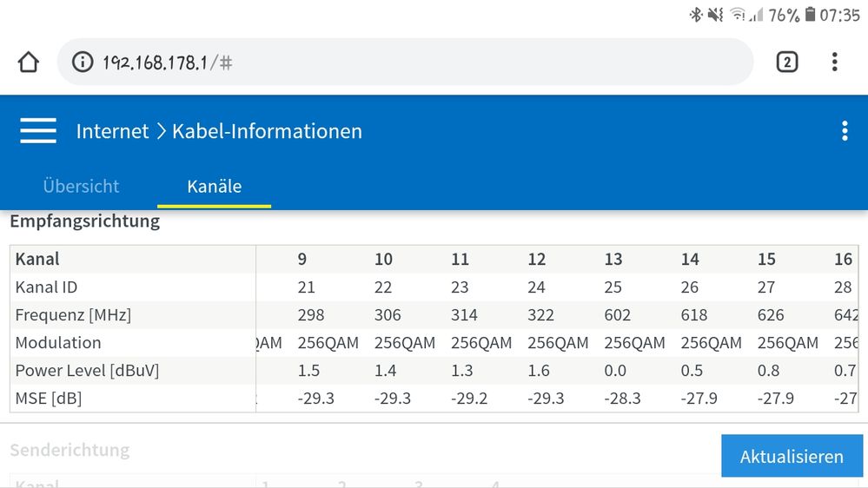Open the FRITZ!Box hamburger navigation menu
The width and height of the screenshot is (868, 488).
click(38, 131)
